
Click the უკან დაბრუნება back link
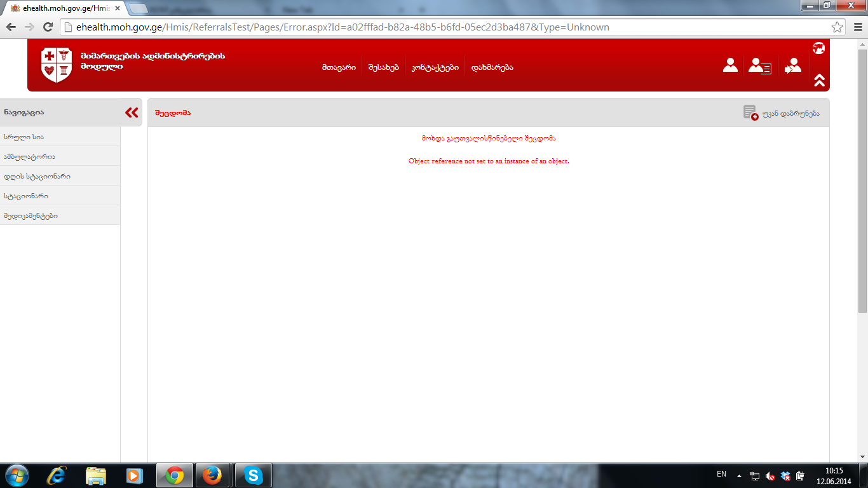click(x=790, y=113)
